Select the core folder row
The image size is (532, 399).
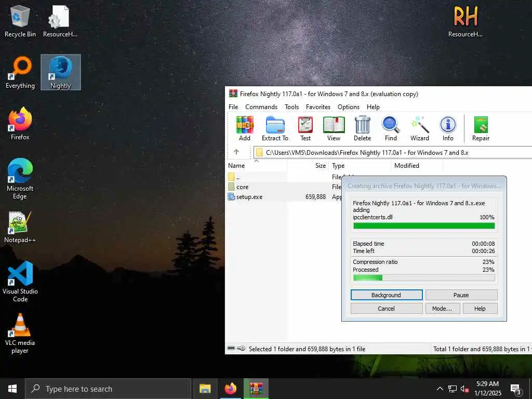point(284,187)
